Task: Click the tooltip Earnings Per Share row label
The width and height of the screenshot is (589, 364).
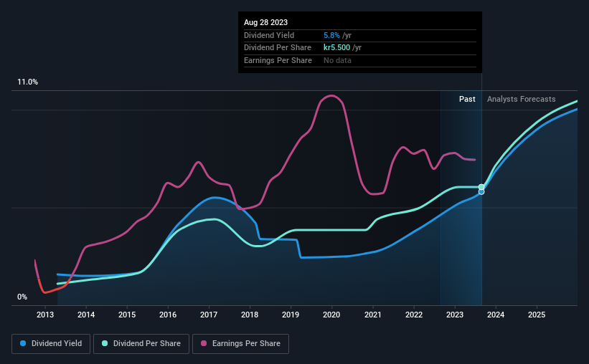Action: click(x=278, y=60)
